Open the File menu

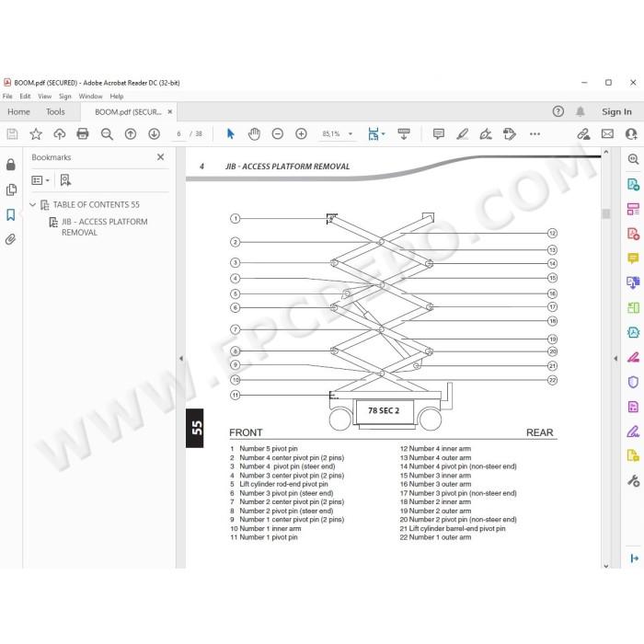[7, 96]
